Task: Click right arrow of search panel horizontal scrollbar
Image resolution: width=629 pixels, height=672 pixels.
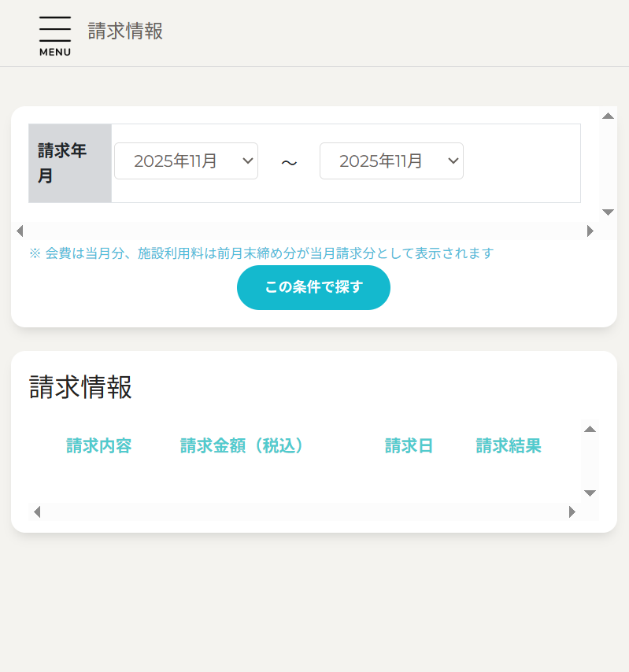Action: click(x=590, y=231)
